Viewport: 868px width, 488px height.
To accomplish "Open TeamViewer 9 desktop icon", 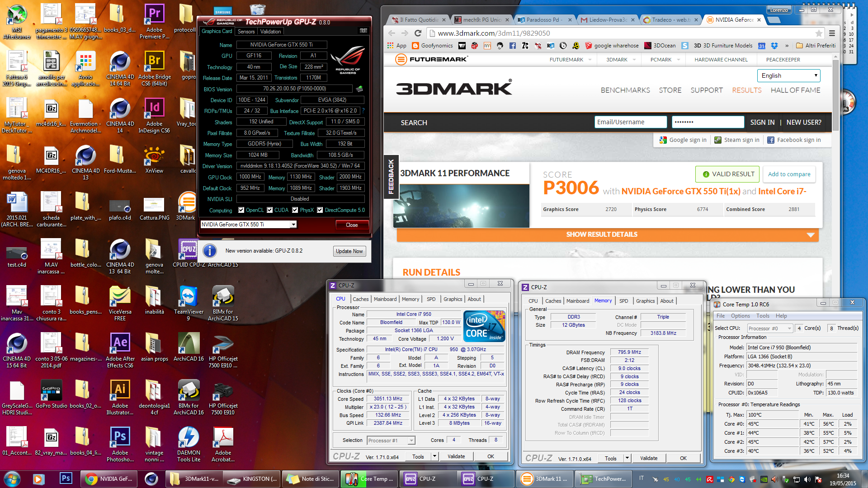I will (189, 303).
